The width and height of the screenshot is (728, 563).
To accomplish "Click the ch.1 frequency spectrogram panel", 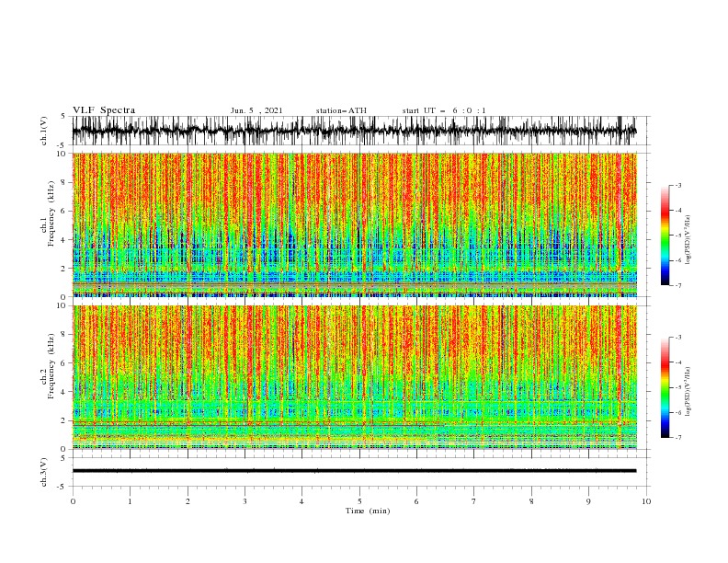I will (355, 224).
